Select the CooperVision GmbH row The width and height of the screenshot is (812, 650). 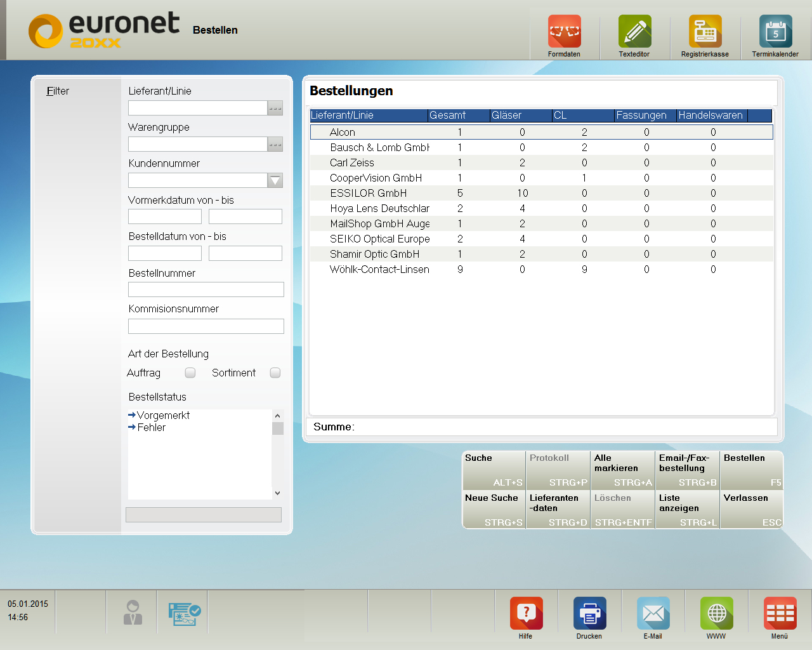pos(541,178)
